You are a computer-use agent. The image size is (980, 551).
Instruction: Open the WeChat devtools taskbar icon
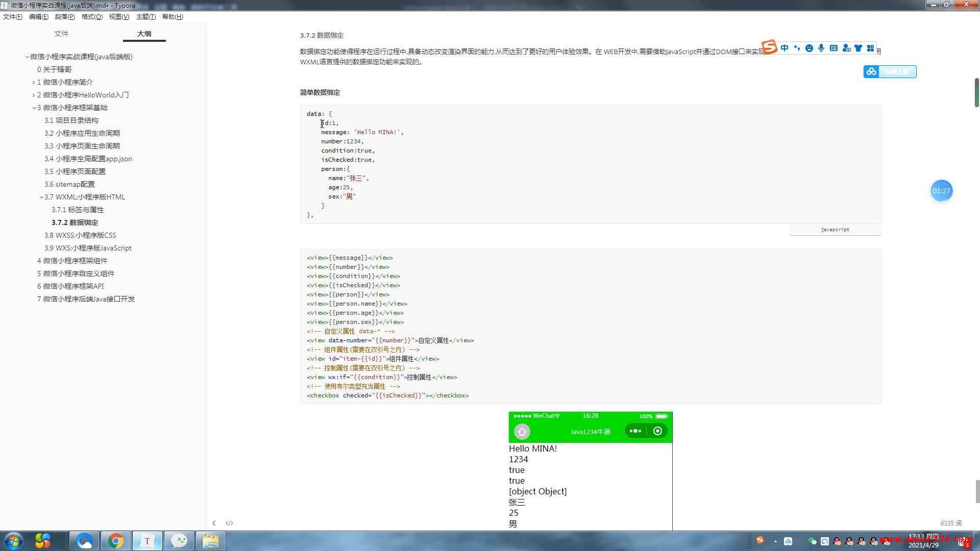tap(179, 541)
